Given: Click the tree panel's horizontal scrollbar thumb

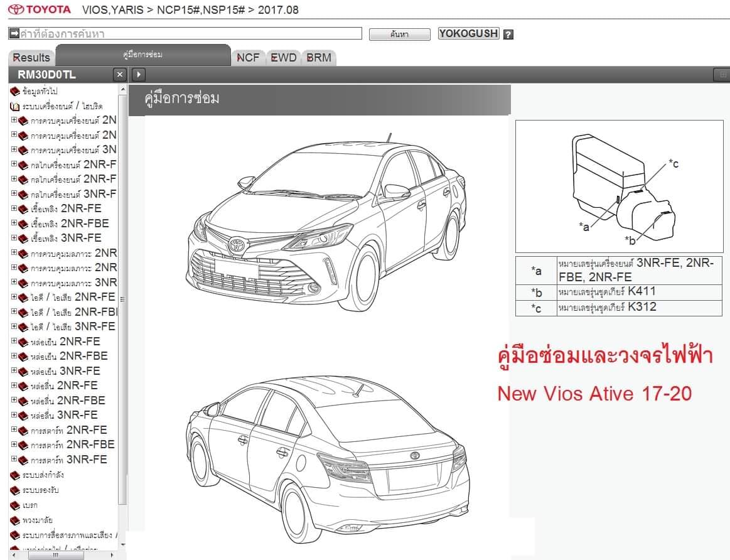Looking at the screenshot, I should click(55, 555).
